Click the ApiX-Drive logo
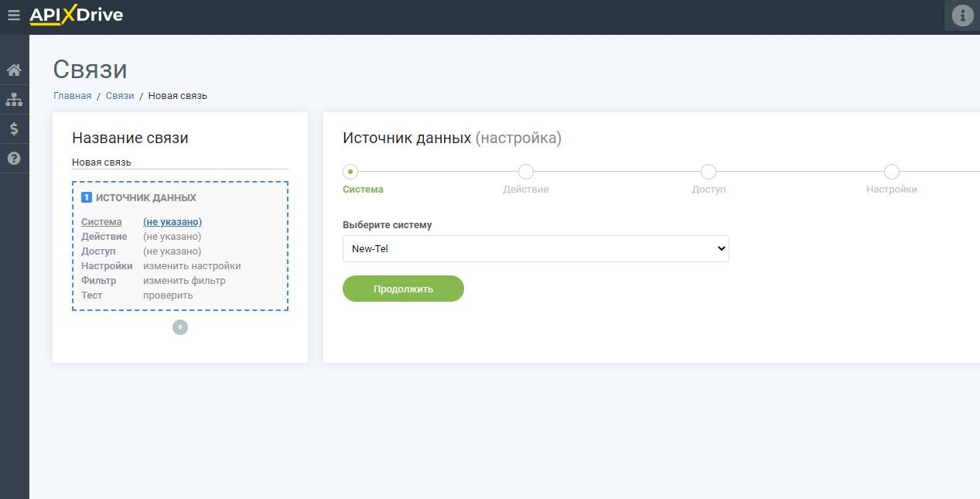Screen dimensions: 980x499 76,15
